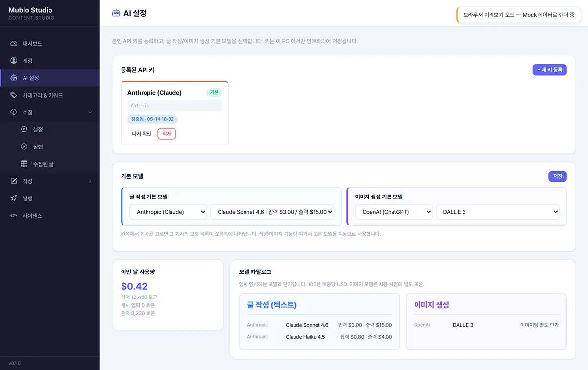Expand the 작성 menu chevron

coord(90,181)
